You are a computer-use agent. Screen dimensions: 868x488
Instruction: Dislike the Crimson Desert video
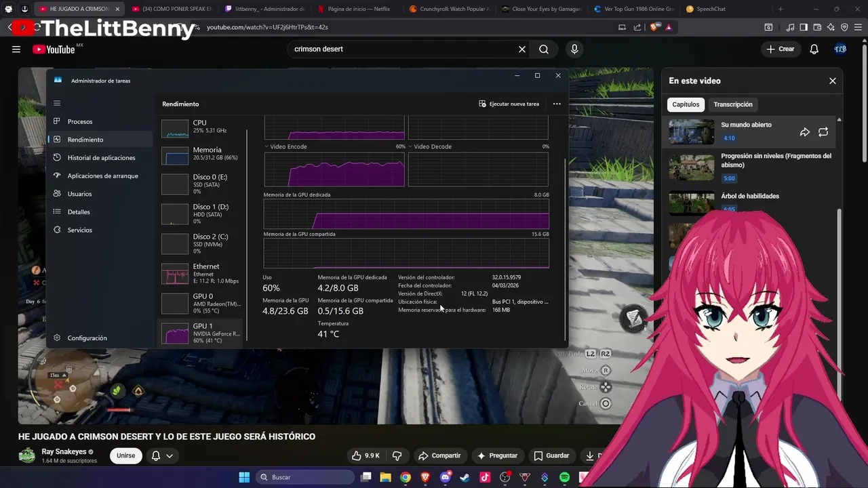[397, 455]
